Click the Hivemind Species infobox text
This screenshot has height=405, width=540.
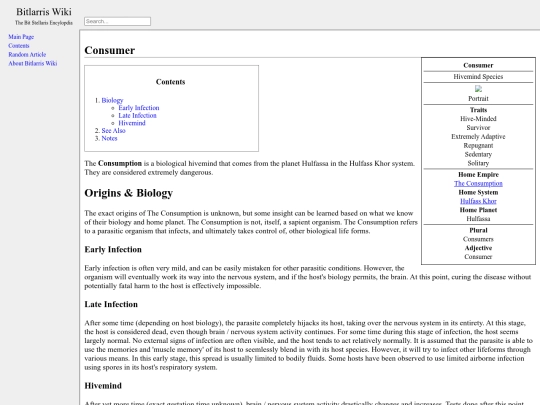pos(478,77)
